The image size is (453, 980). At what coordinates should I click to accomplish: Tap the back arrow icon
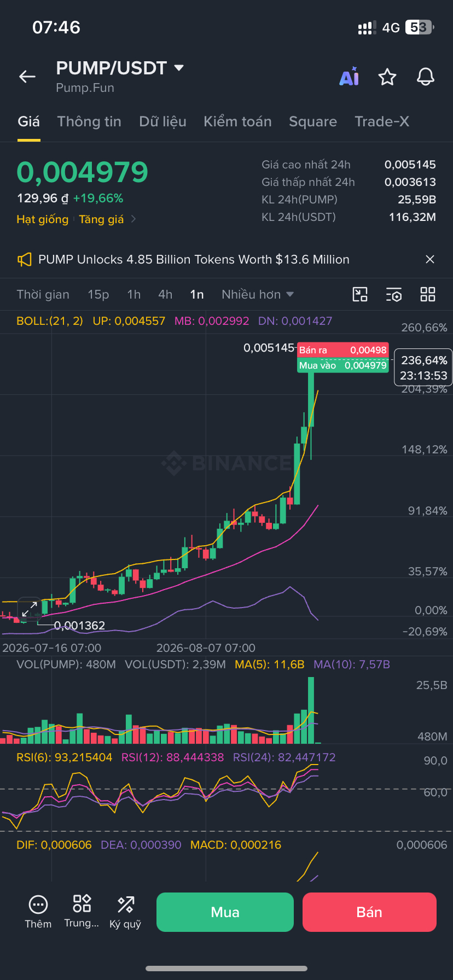pyautogui.click(x=27, y=77)
